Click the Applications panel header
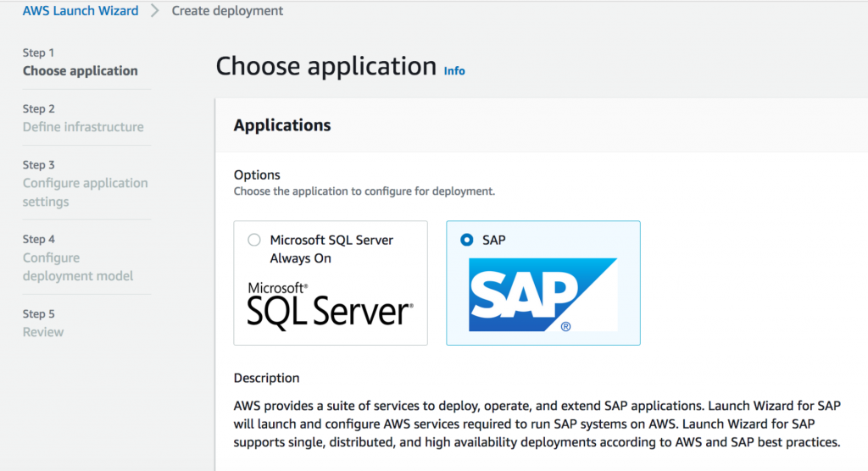The height and width of the screenshot is (471, 868). 282,125
